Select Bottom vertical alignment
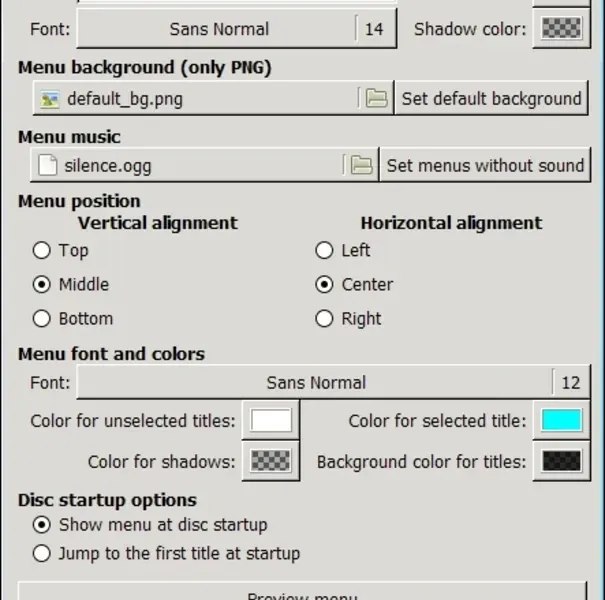This screenshot has width=605, height=600. click(41, 319)
